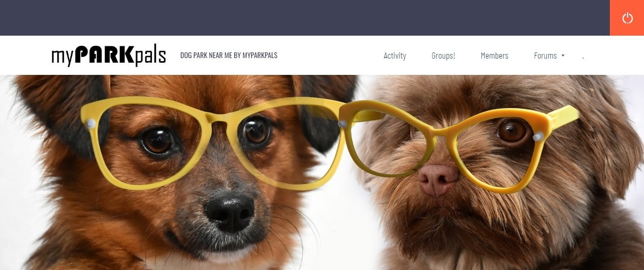The width and height of the screenshot is (644, 270).
Task: Select the Forums menu label
Action: pos(545,56)
